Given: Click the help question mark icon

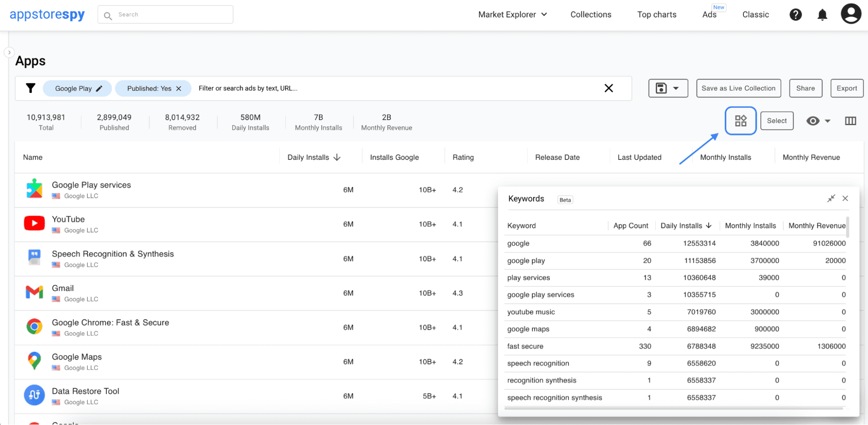Looking at the screenshot, I should (795, 15).
